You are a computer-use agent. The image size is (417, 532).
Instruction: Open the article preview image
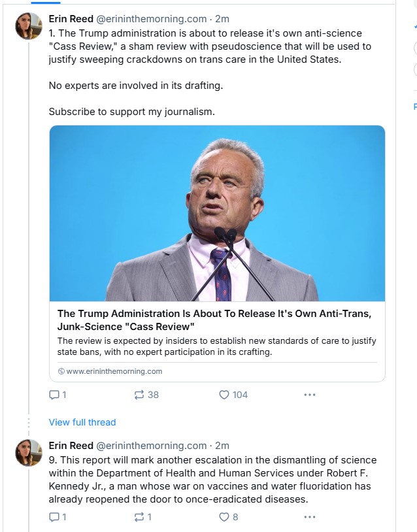[217, 213]
